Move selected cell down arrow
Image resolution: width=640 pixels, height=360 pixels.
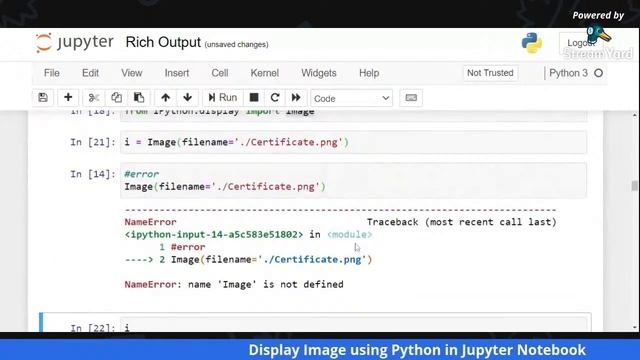tap(187, 98)
